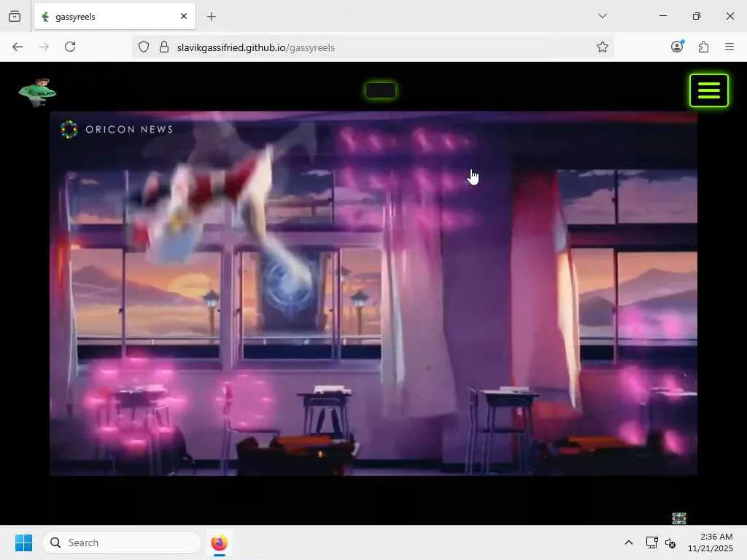Open the network status tray icon
The image size is (747, 560).
click(x=651, y=542)
